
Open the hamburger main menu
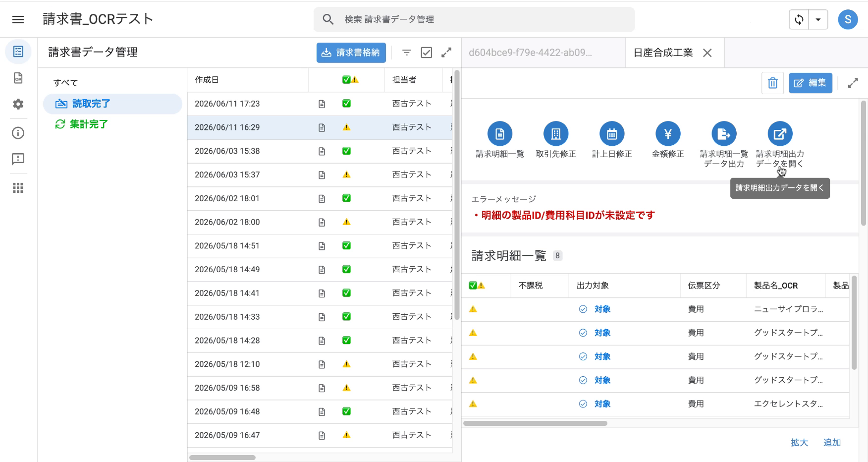point(18,19)
